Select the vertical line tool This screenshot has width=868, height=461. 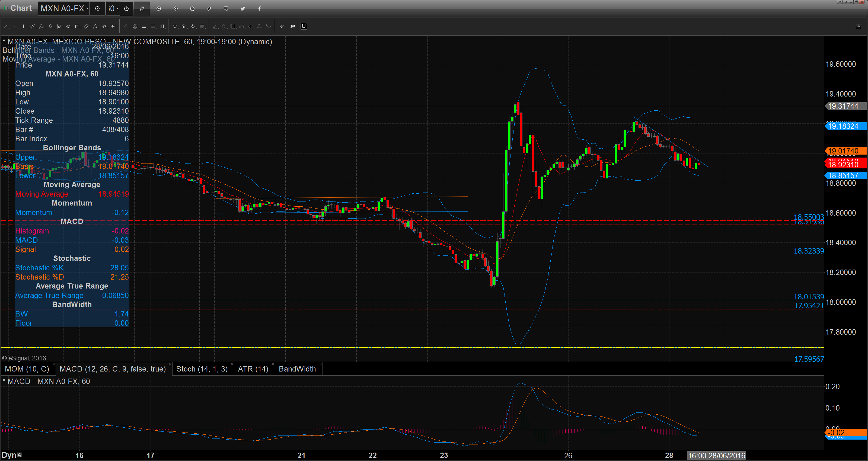tap(24, 26)
